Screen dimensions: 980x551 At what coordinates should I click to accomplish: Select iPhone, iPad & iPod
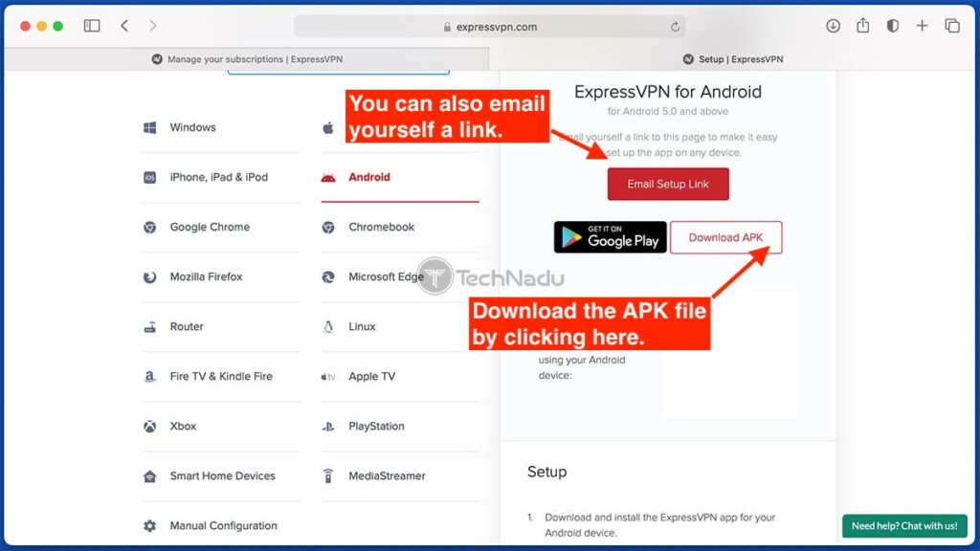point(219,177)
